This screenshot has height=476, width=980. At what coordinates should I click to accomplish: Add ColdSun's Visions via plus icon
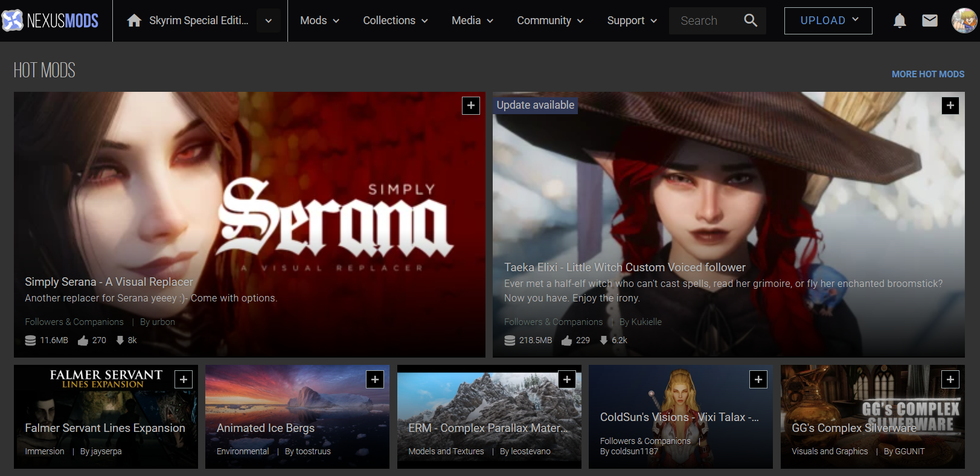pos(758,379)
